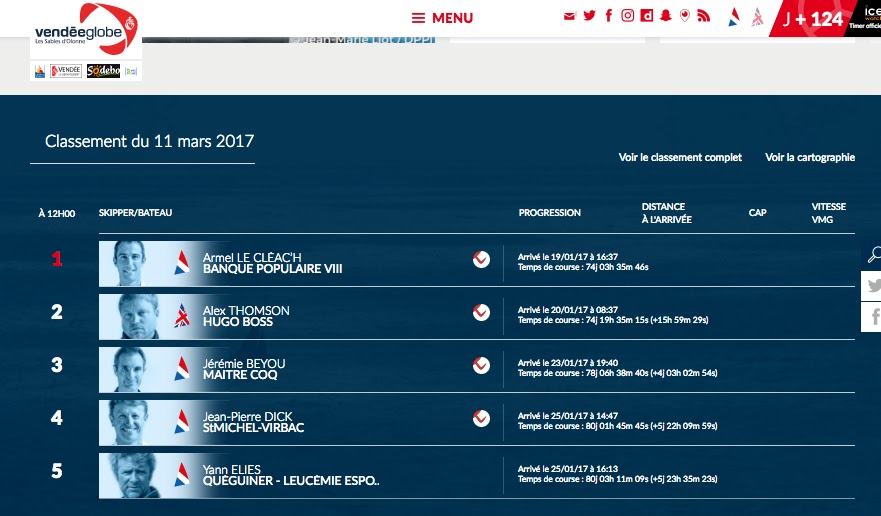Click 'Arrivé le 25/01/17 à 16:13' text
Viewport: 881px width, 516px height.
[567, 469]
